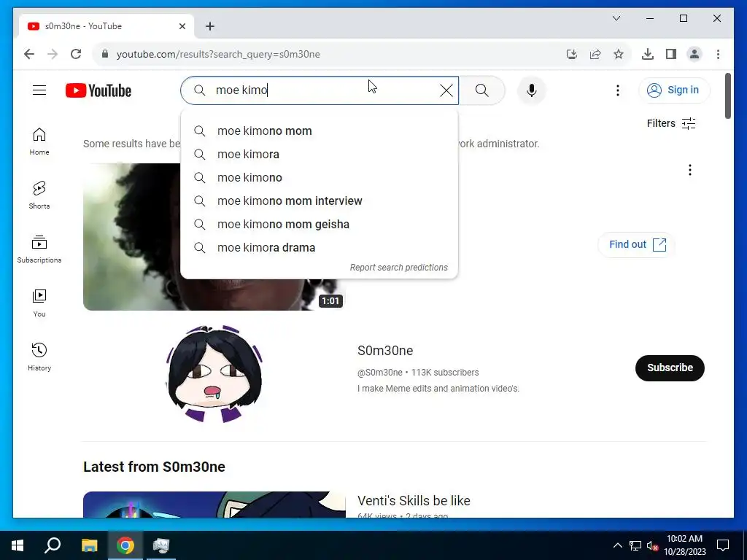Click the install app icon in address bar
747x560 pixels.
(572, 54)
